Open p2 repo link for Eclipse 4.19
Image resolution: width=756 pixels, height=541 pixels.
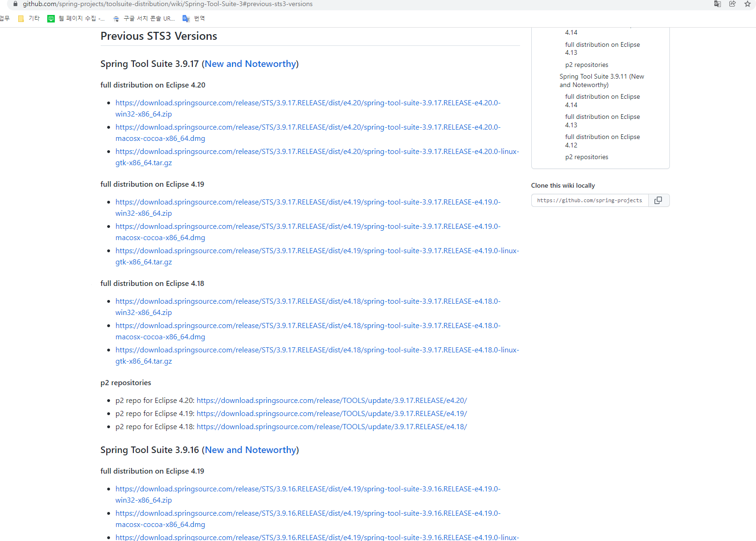[x=332, y=414]
